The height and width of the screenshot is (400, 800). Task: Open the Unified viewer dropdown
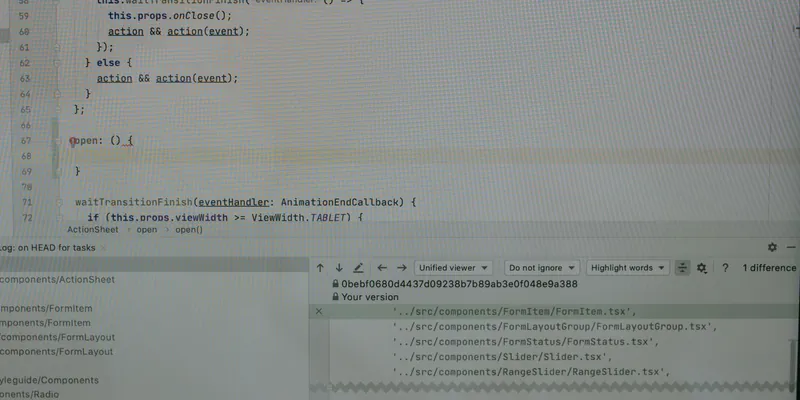point(453,268)
